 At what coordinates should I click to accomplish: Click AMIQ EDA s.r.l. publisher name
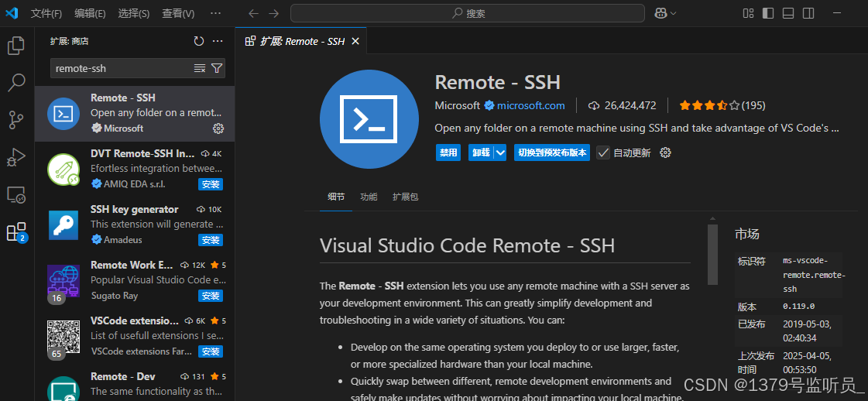[x=134, y=184]
